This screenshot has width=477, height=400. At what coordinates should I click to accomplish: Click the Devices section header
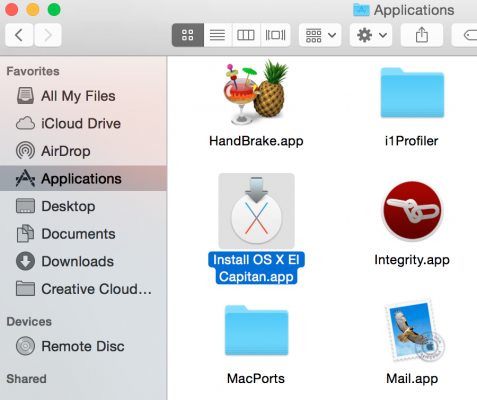coord(29,321)
